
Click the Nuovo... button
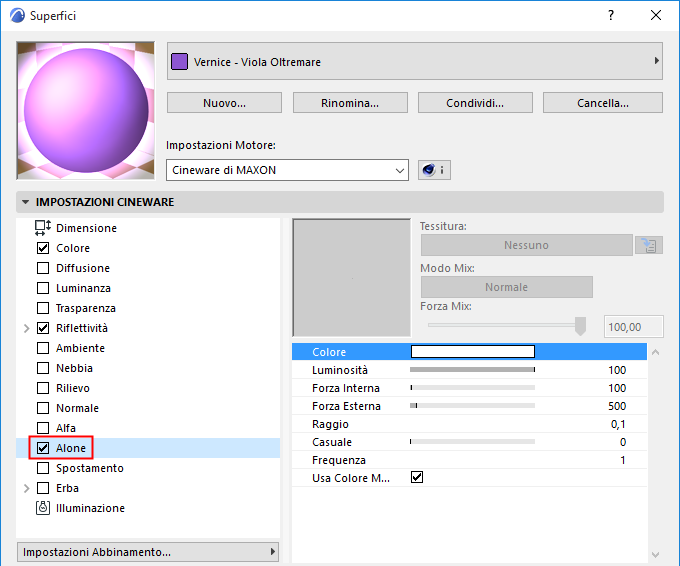point(224,103)
